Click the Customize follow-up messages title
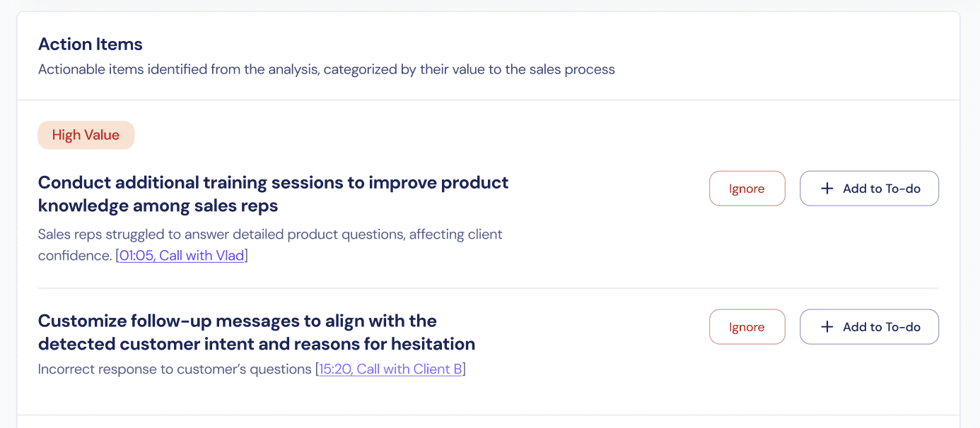Image resolution: width=980 pixels, height=428 pixels. click(257, 333)
